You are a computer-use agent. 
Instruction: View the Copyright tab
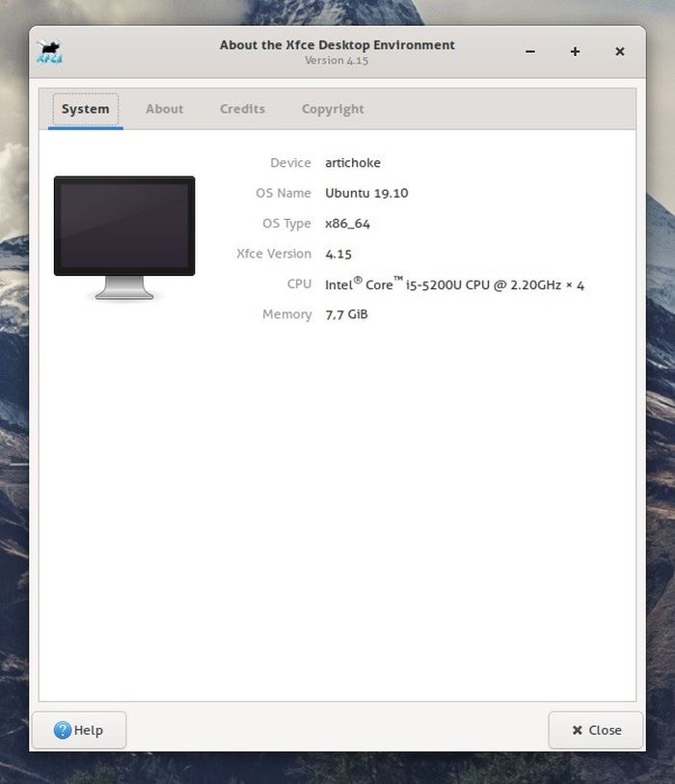click(333, 109)
